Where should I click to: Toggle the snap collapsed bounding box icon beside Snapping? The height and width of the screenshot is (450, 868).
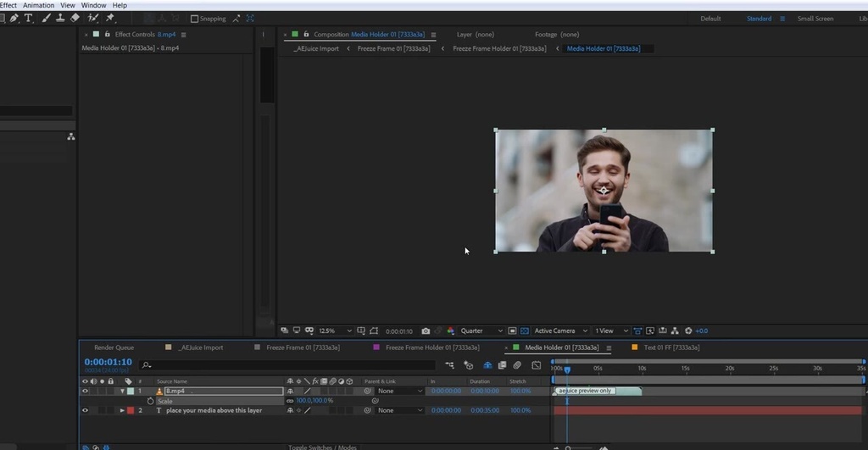[x=250, y=19]
